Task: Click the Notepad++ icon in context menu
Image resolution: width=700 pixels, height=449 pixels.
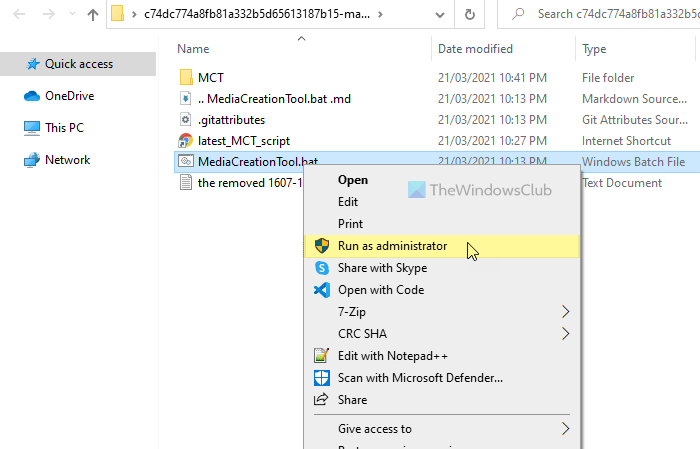Action: point(321,356)
